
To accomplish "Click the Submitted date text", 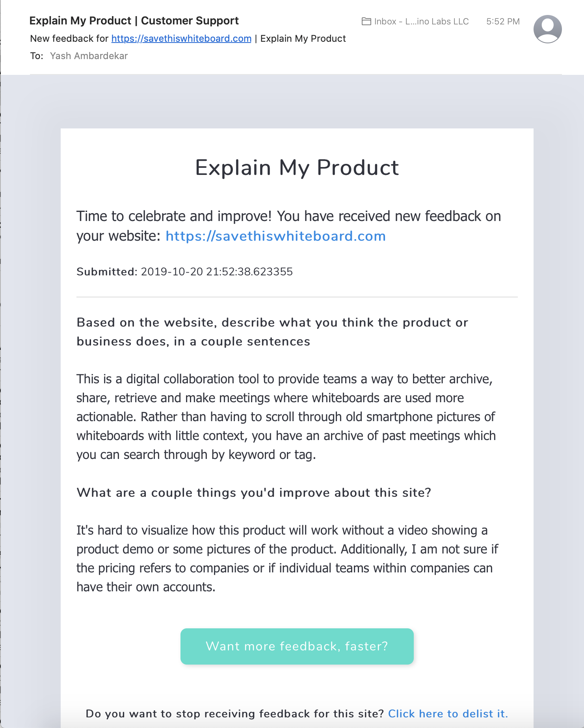I will [185, 272].
